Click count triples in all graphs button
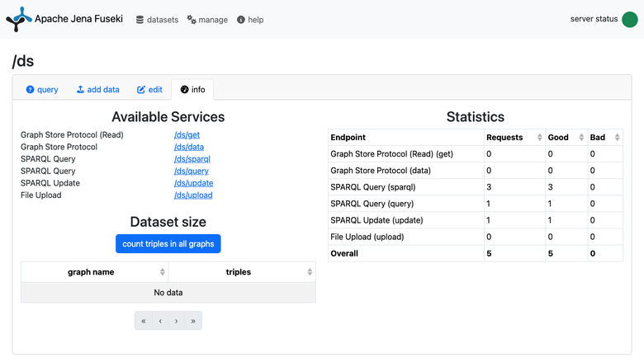 coord(168,243)
